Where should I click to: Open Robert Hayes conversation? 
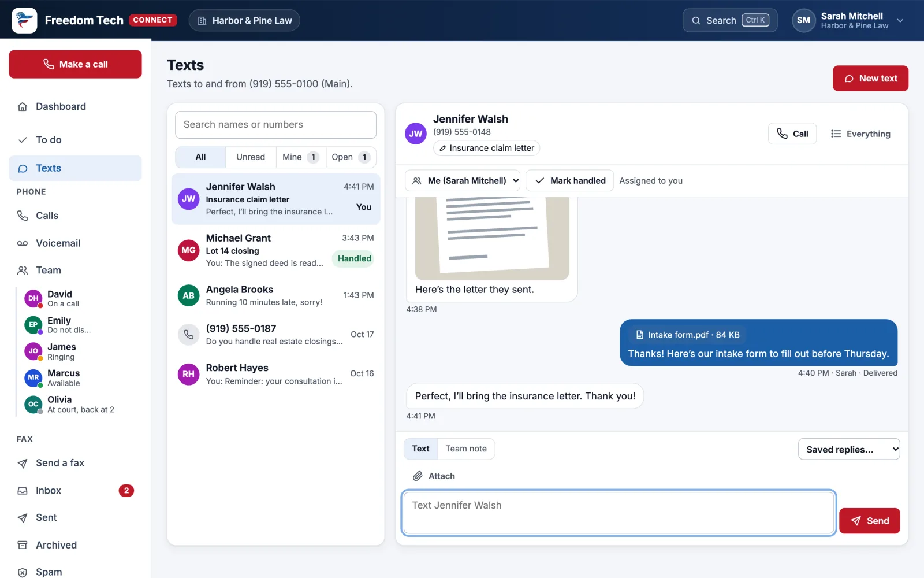click(276, 375)
